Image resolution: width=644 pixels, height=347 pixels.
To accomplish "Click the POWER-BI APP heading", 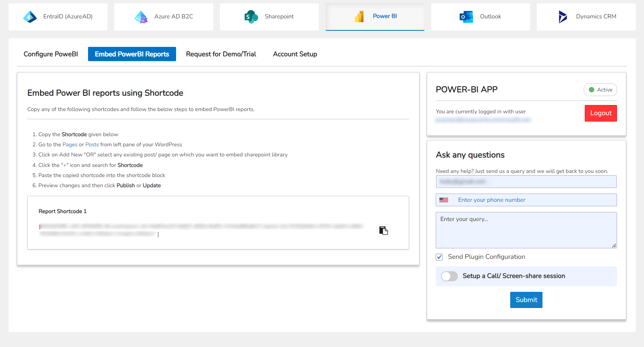I will point(466,89).
